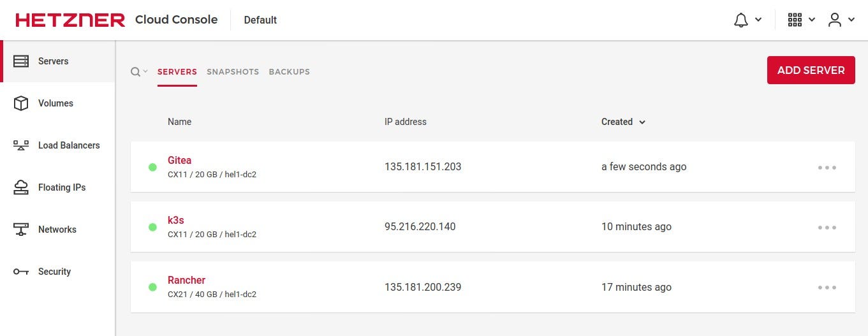The width and height of the screenshot is (868, 336).
Task: Expand the user account menu
Action: [x=841, y=20]
